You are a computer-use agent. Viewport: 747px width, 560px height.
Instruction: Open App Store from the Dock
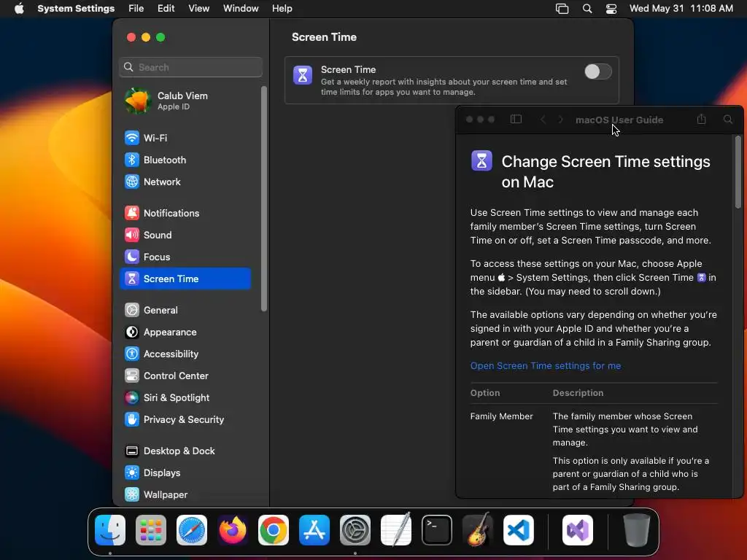pos(314,530)
